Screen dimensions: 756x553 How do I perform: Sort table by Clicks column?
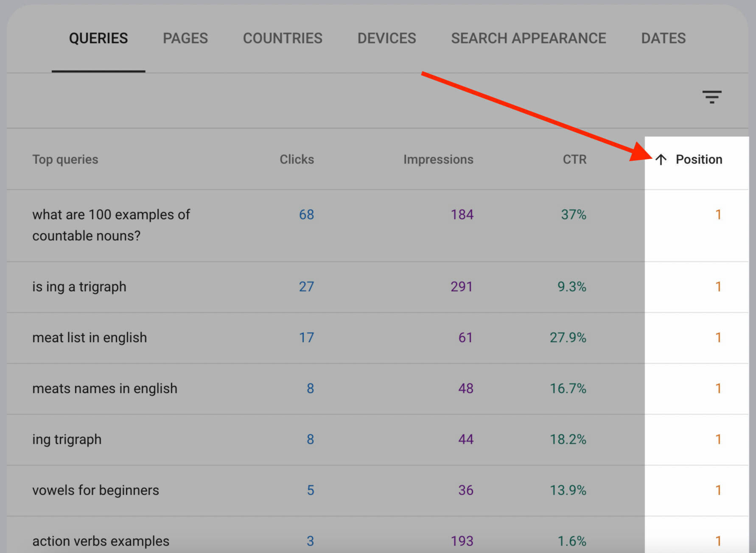tap(297, 159)
